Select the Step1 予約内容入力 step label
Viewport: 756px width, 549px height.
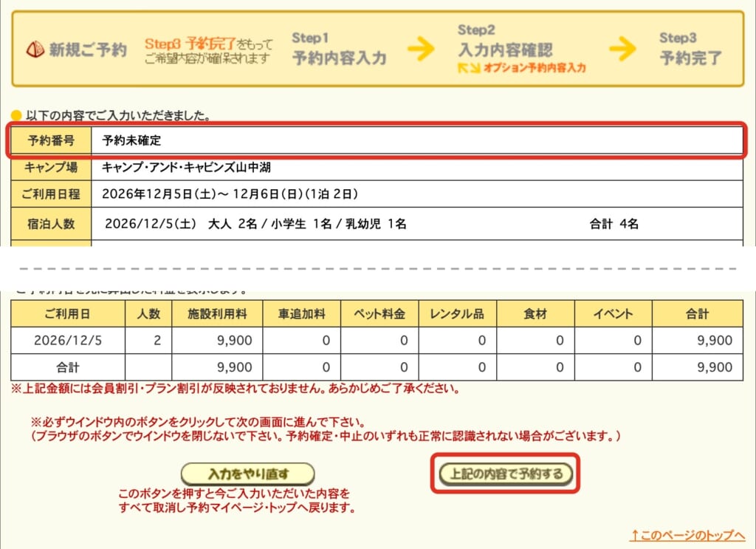[x=339, y=49]
